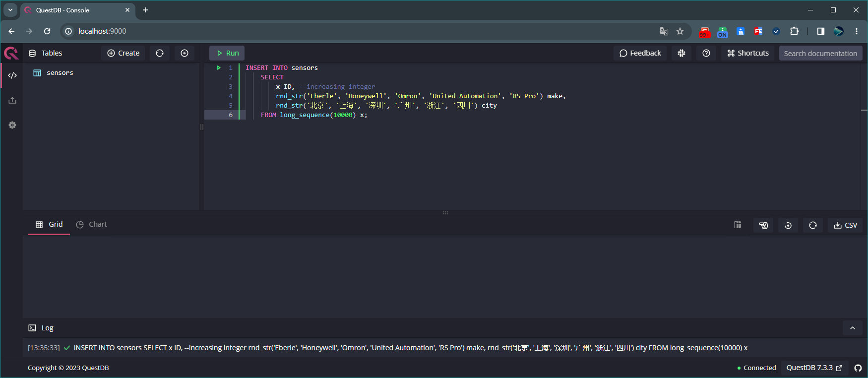868x378 pixels.
Task: Run the SQL query
Action: coord(227,53)
